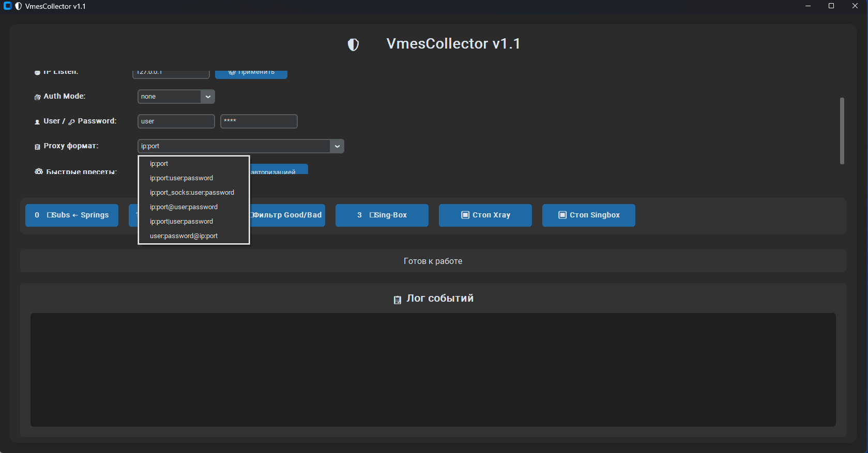The image size is (868, 453).
Task: Click the stop icon on Стоп Xray
Action: point(465,215)
